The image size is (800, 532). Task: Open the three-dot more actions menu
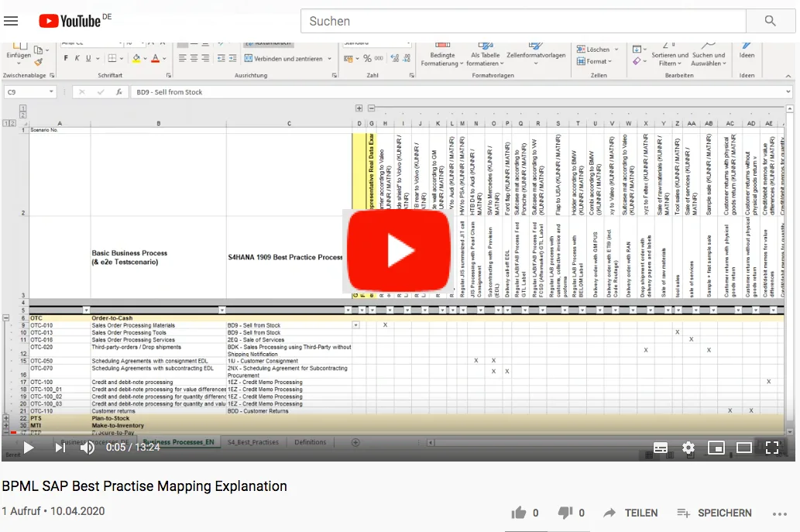pos(780,513)
